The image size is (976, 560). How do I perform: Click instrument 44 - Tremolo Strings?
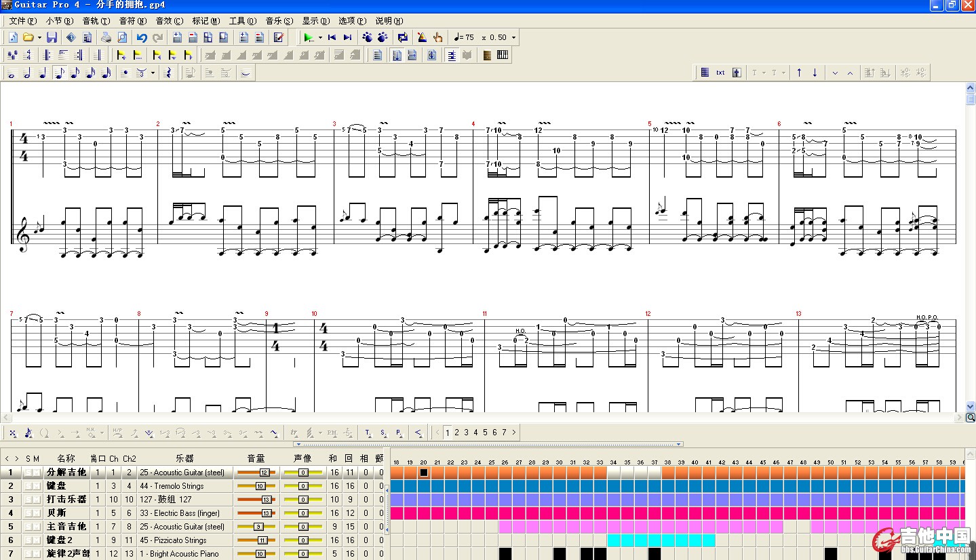[x=172, y=486]
